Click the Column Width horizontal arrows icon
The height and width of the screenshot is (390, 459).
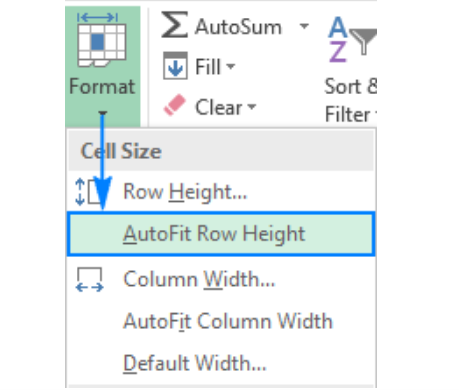tap(90, 280)
